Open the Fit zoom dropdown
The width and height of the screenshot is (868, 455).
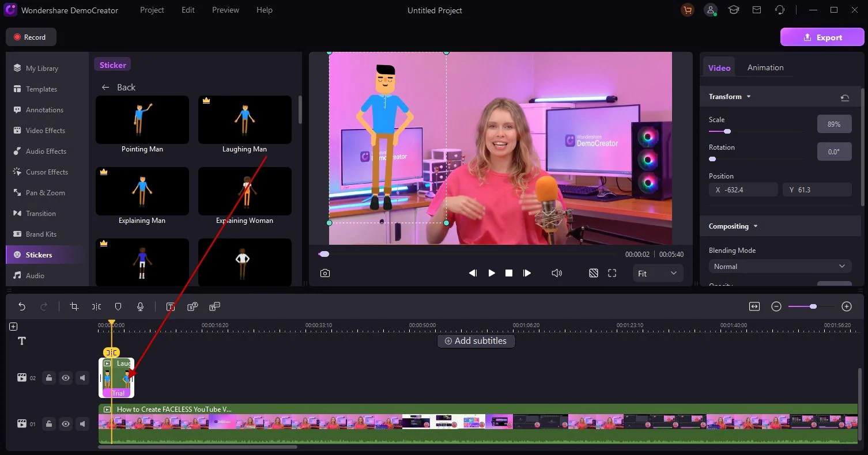click(x=658, y=273)
